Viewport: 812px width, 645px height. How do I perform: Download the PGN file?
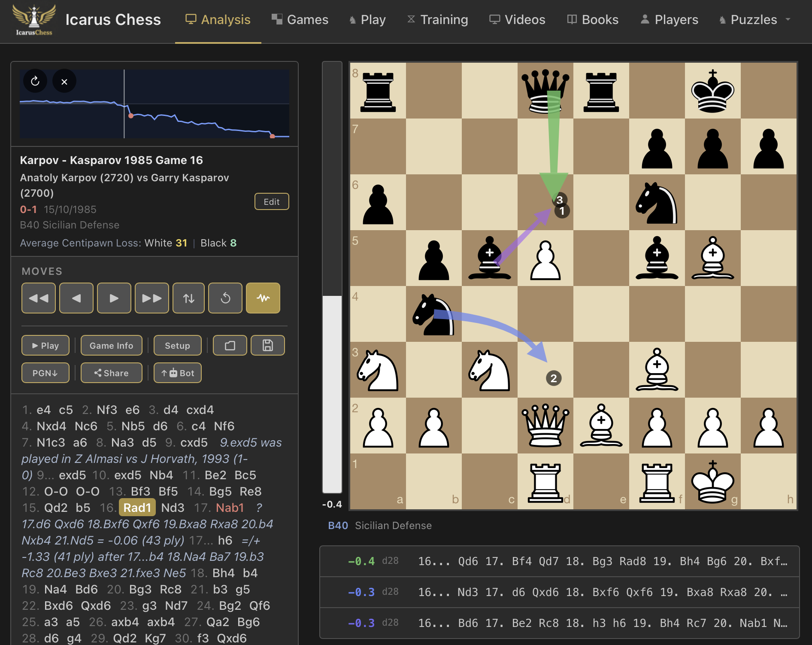coord(45,373)
